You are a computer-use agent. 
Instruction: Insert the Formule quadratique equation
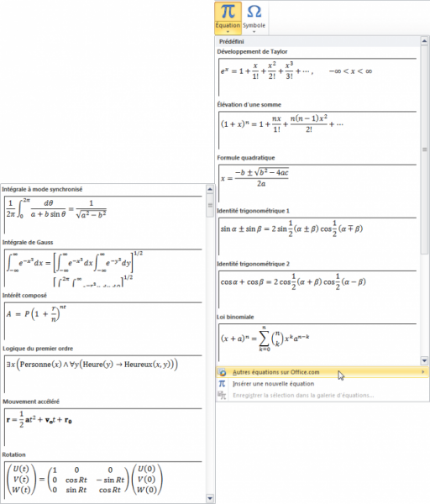point(317,183)
